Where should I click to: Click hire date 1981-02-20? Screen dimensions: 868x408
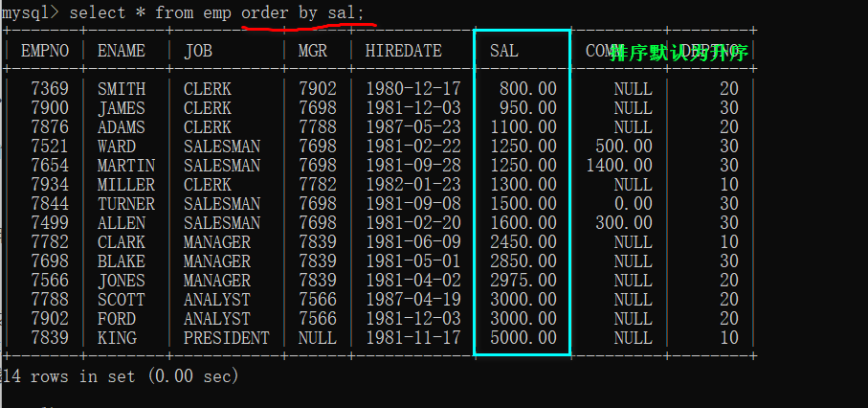[x=413, y=223]
